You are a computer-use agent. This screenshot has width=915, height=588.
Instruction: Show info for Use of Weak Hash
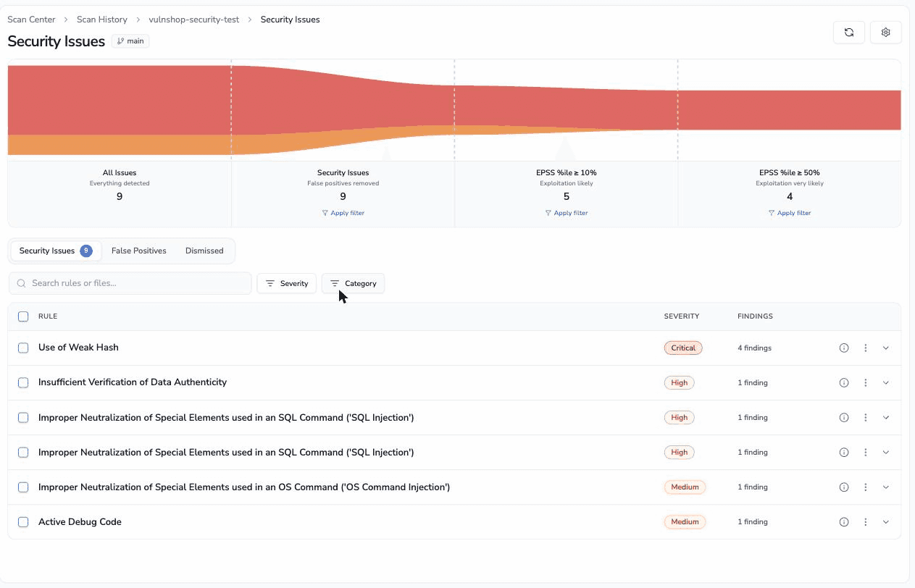click(844, 348)
